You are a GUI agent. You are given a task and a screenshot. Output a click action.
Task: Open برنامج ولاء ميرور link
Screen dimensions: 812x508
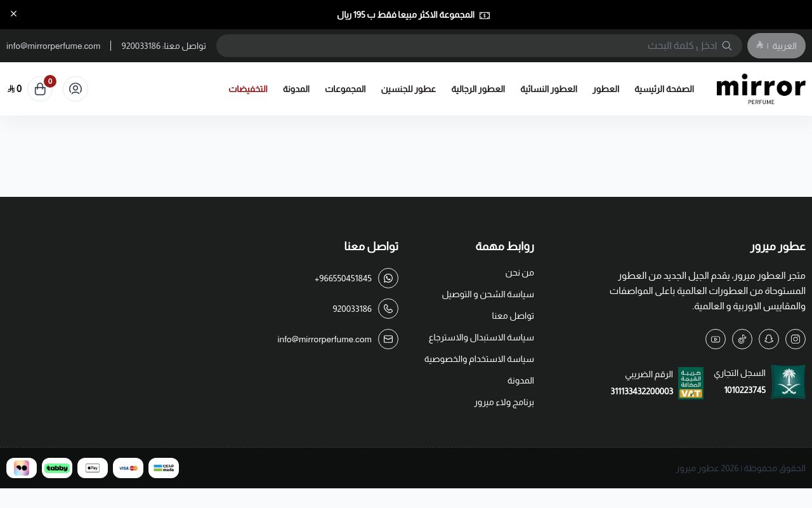pos(504,402)
